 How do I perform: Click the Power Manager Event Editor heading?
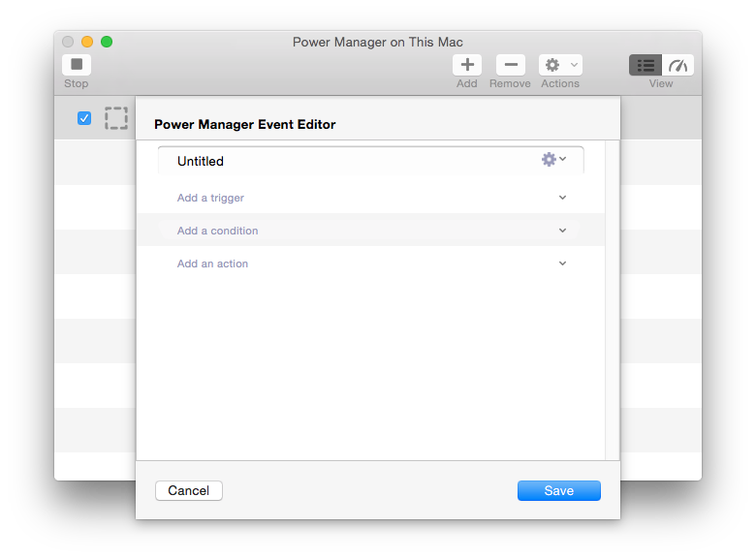[245, 124]
